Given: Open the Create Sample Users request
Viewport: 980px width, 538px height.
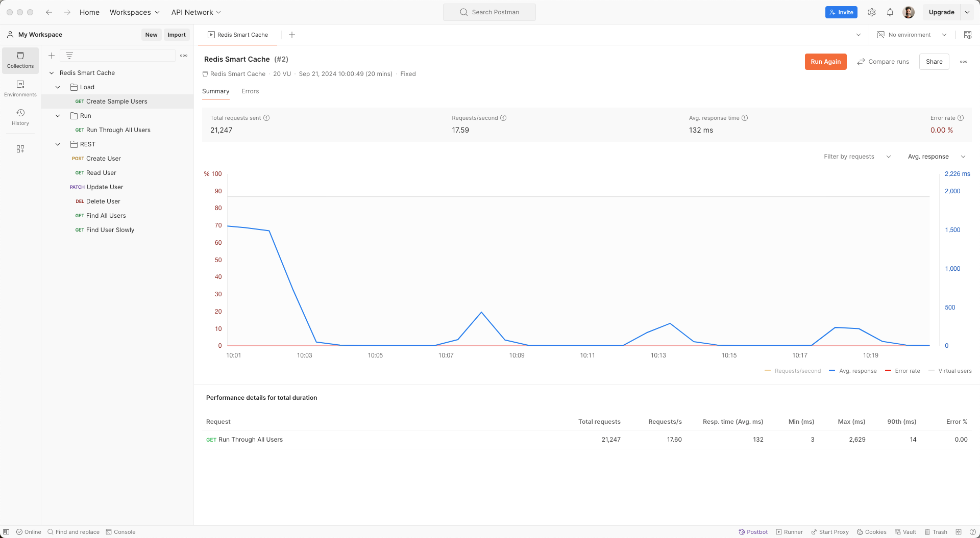Looking at the screenshot, I should (x=117, y=101).
